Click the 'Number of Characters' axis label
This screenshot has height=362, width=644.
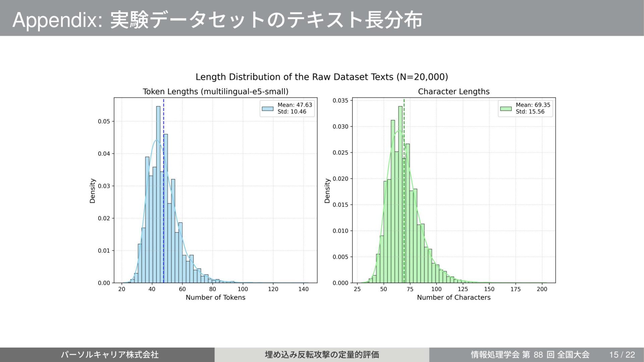point(453,297)
